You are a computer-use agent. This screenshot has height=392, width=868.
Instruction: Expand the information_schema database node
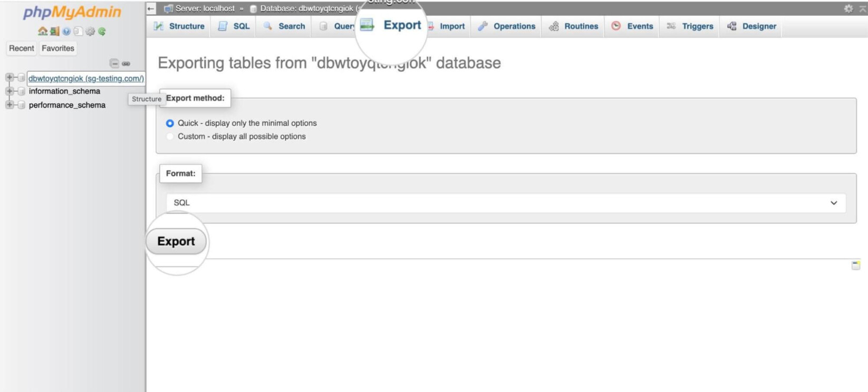coord(9,91)
